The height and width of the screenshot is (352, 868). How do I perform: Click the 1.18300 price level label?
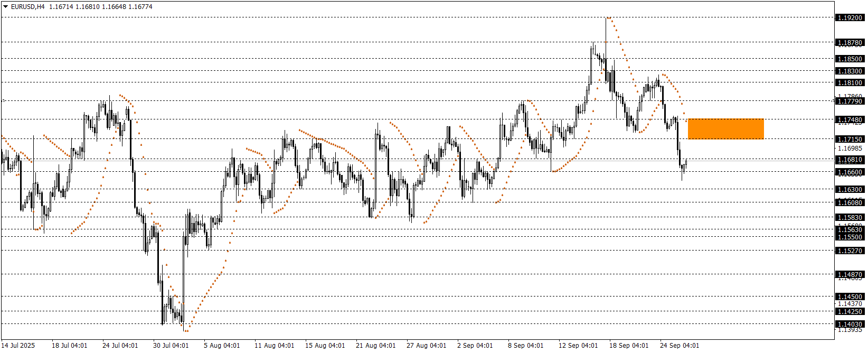click(850, 71)
